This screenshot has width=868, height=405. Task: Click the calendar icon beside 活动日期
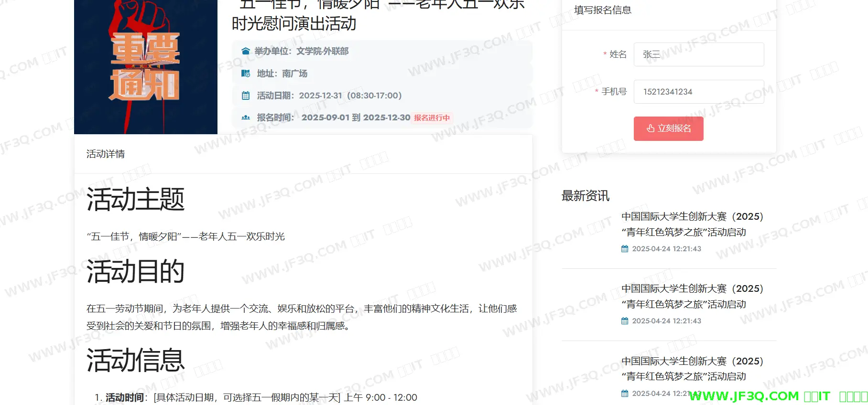click(246, 96)
